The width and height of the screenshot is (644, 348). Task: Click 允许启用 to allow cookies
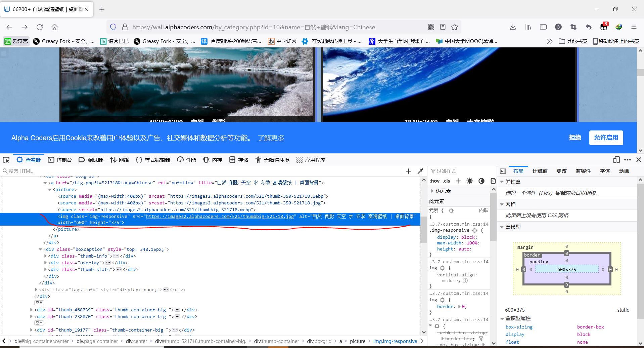606,138
